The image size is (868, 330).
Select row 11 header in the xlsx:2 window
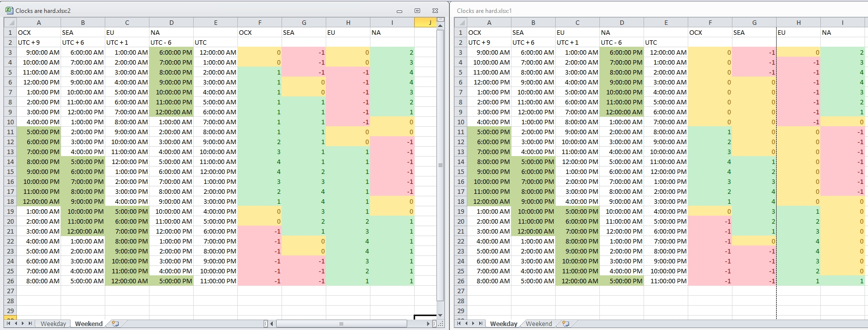pos(10,132)
